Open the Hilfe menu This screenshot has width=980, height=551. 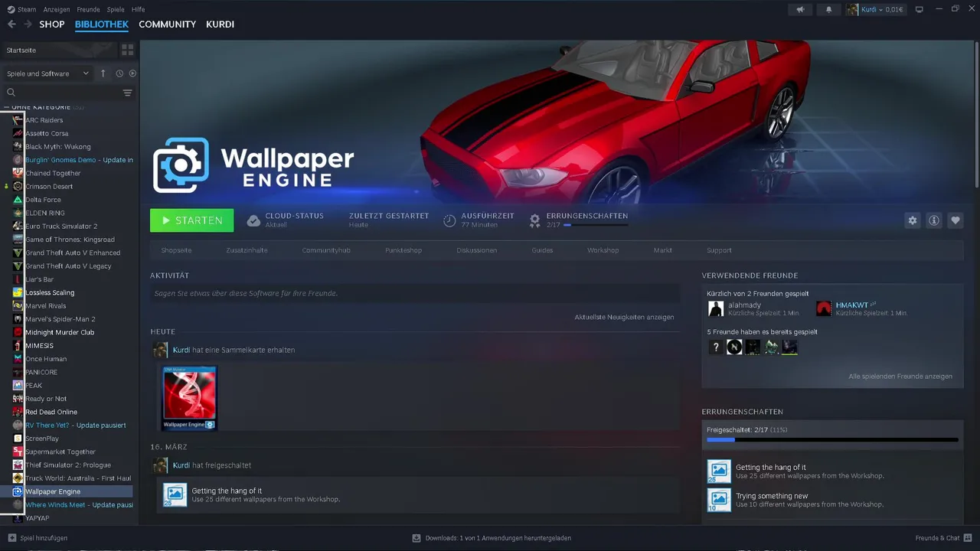pyautogui.click(x=138, y=9)
